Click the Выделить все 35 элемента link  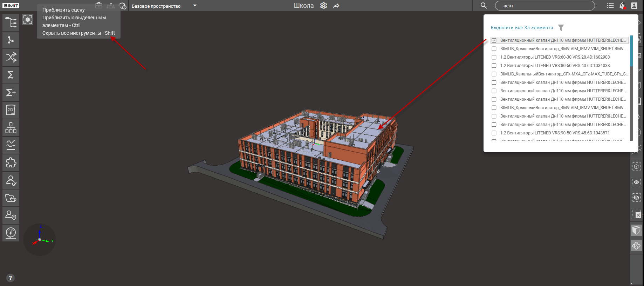tap(522, 28)
